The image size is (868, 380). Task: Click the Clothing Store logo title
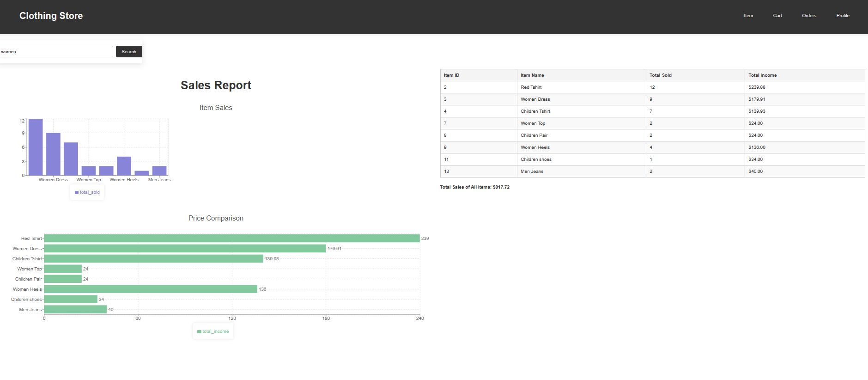[x=51, y=16]
